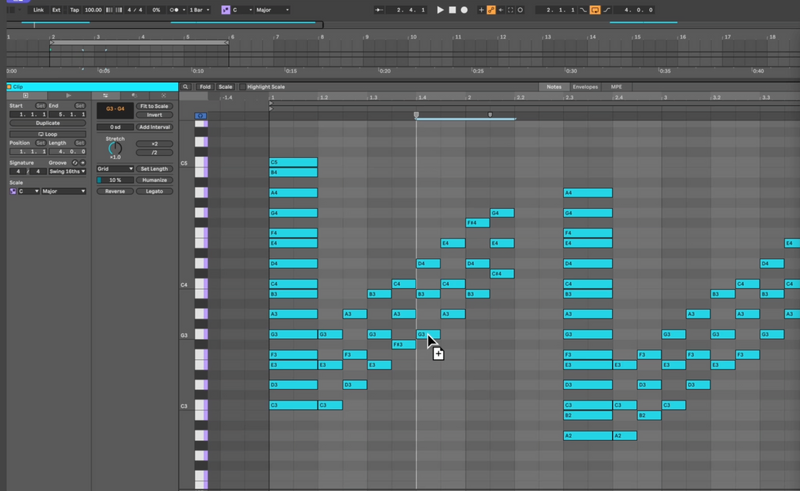Toggle the blue piano roll preview icon
The height and width of the screenshot is (491, 800).
click(201, 116)
